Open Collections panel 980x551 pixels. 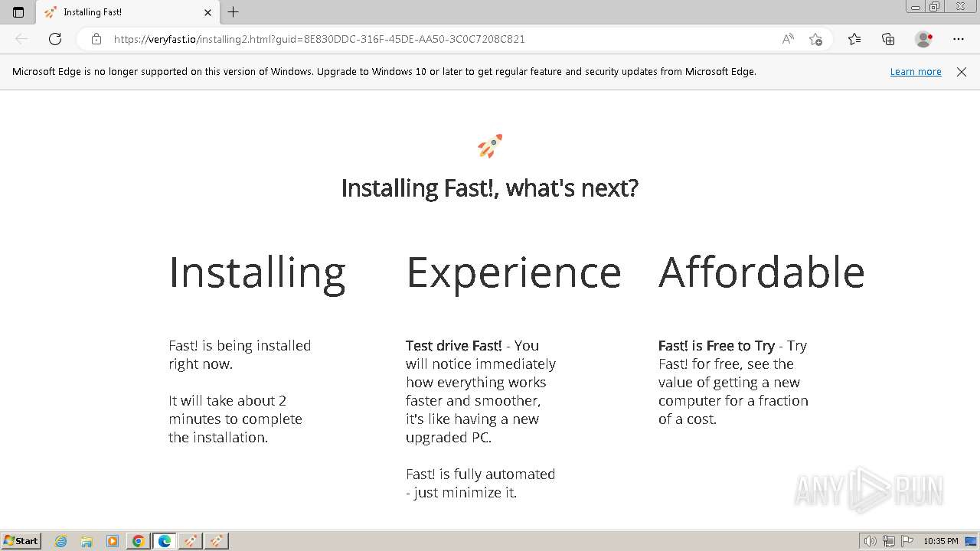pos(888,39)
